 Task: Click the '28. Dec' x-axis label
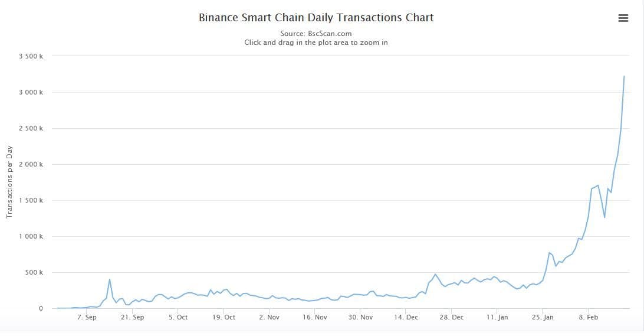[x=451, y=317]
